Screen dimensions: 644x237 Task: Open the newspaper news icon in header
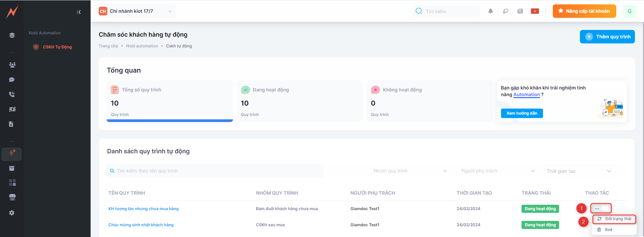[520, 11]
